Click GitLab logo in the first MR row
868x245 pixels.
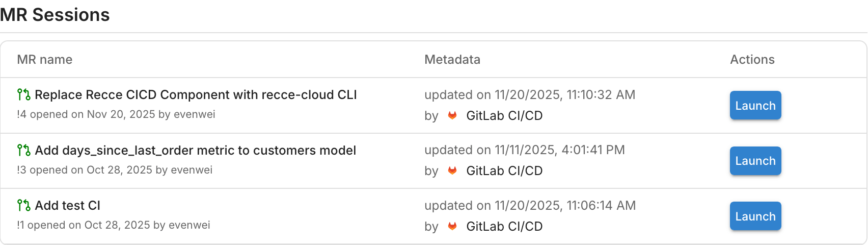[x=452, y=115]
